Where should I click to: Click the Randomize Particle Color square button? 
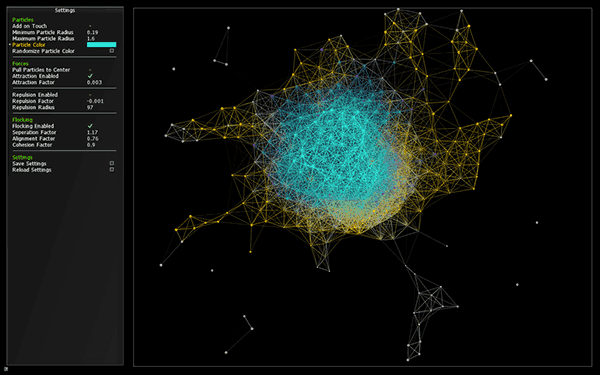112,51
